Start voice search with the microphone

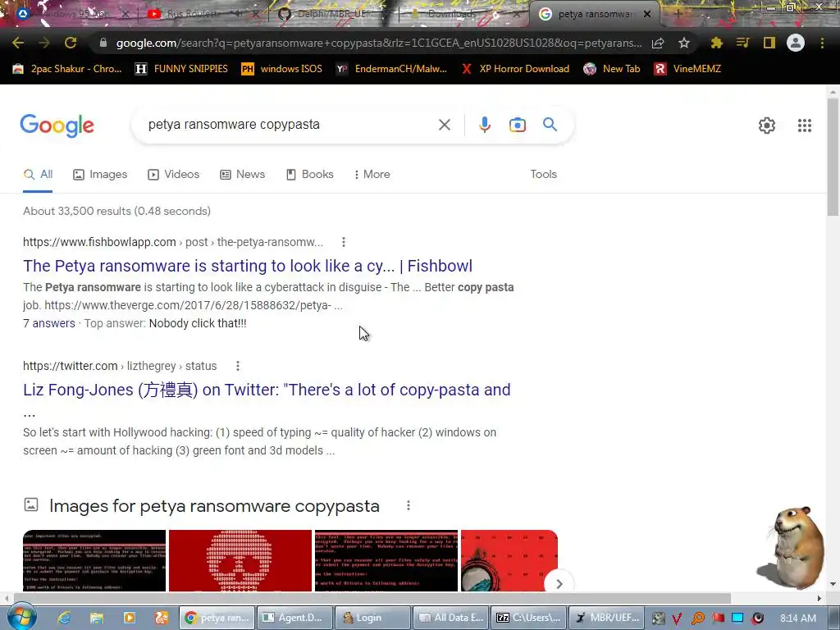(x=484, y=125)
